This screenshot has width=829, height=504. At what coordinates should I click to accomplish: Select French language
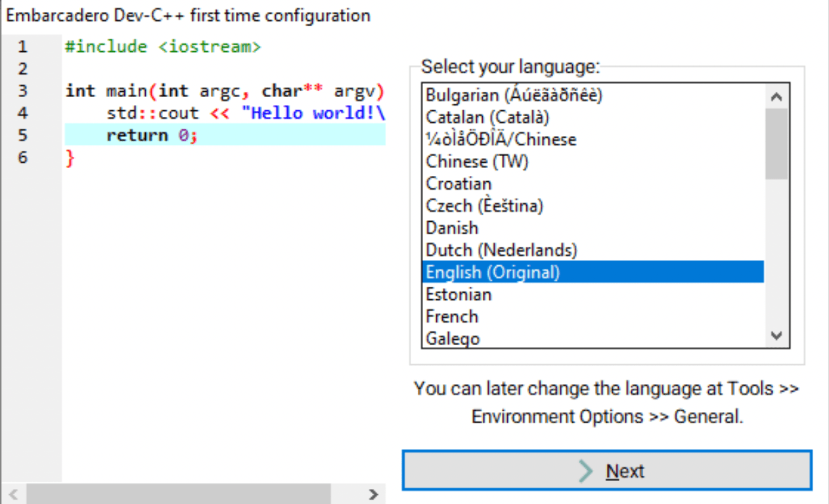pyautogui.click(x=593, y=316)
